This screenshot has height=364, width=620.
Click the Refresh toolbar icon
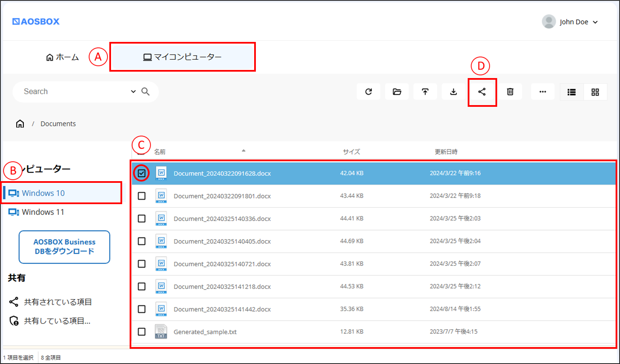pos(369,92)
